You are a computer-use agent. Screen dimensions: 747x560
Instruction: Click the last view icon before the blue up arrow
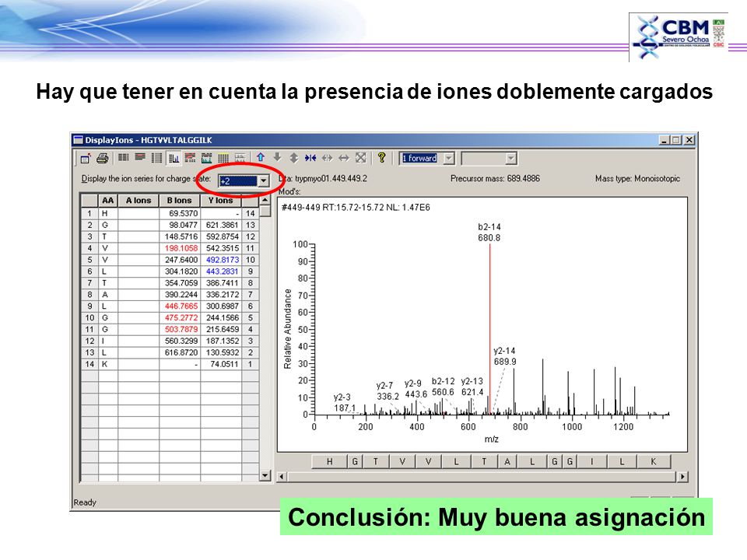pyautogui.click(x=240, y=158)
